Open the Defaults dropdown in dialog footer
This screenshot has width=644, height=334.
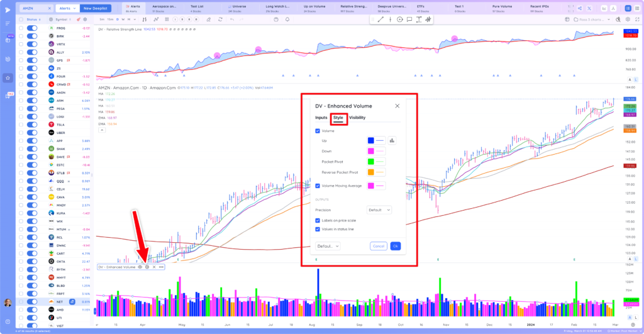(328, 246)
